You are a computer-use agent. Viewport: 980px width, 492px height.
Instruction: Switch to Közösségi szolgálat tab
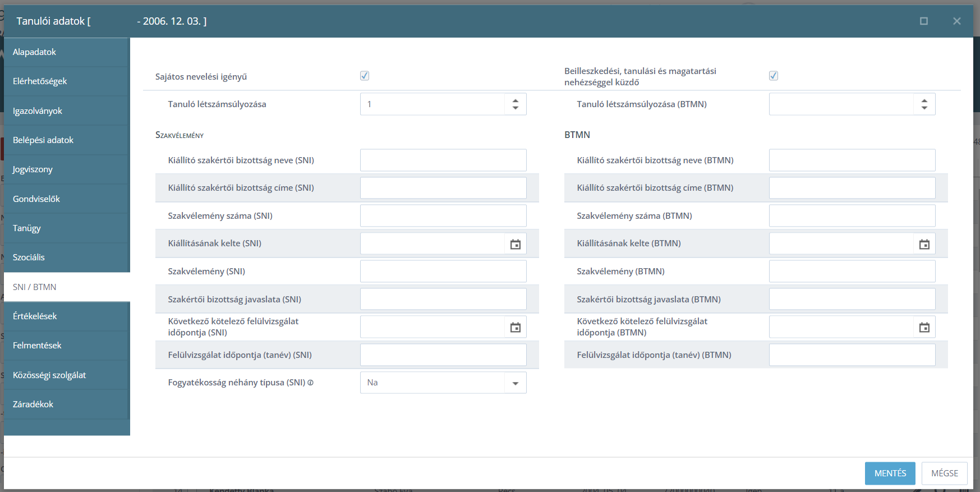tap(67, 375)
